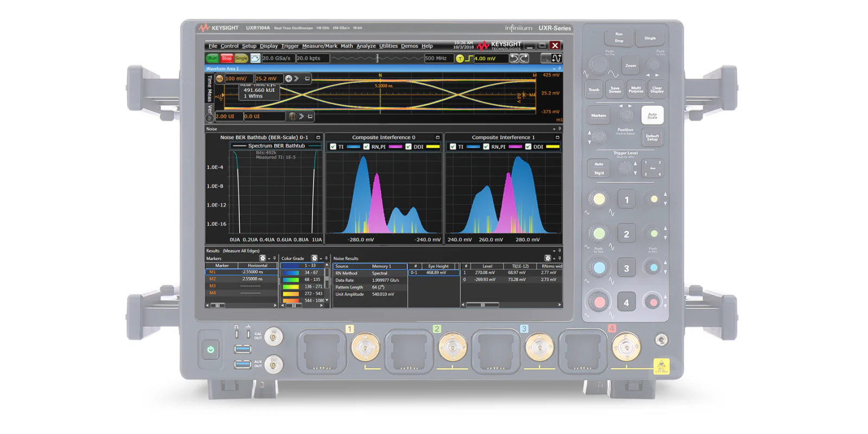Maximize the Composite Interference 1 plot
This screenshot has width=868, height=434.
[x=557, y=137]
